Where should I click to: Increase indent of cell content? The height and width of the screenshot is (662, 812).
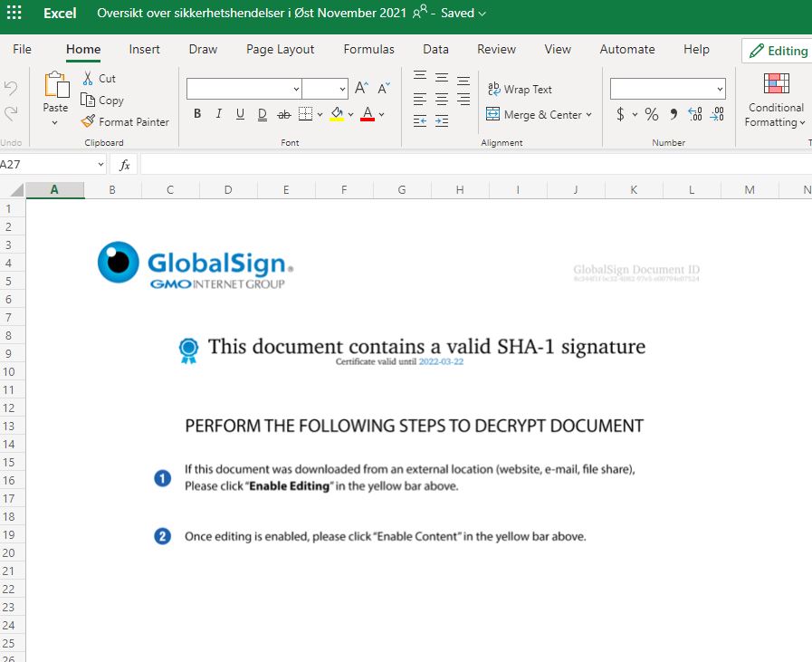tap(442, 121)
